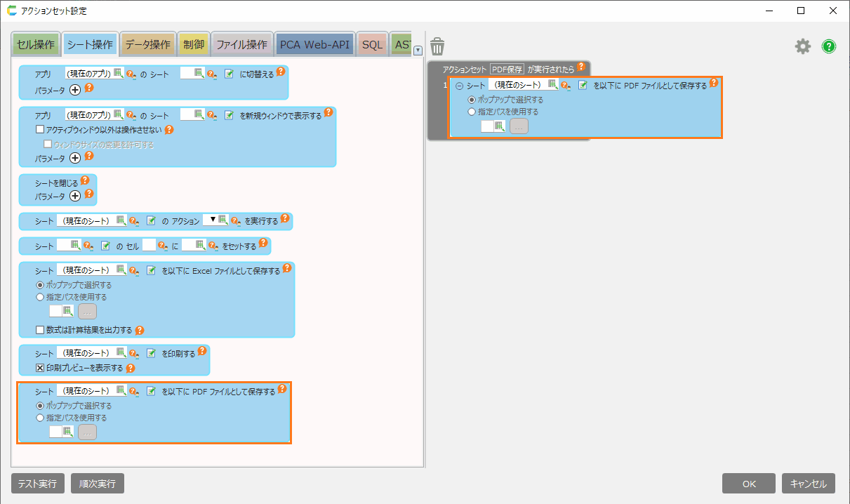Open the PCA Web-API tab
The height and width of the screenshot is (504, 850).
click(314, 45)
